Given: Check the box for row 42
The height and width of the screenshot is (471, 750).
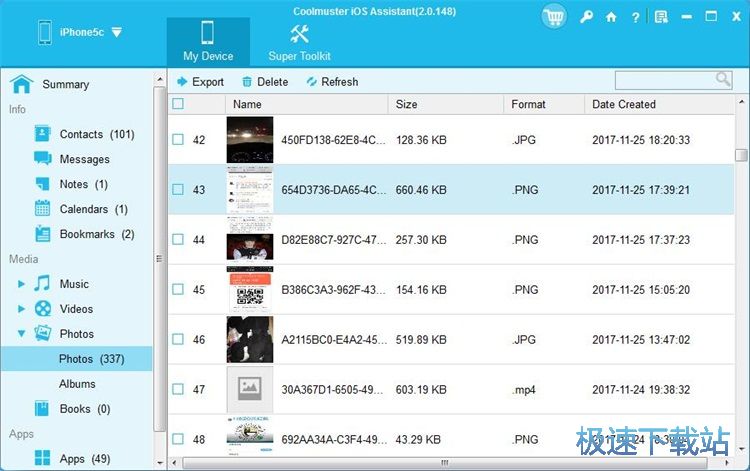Looking at the screenshot, I should [x=178, y=140].
